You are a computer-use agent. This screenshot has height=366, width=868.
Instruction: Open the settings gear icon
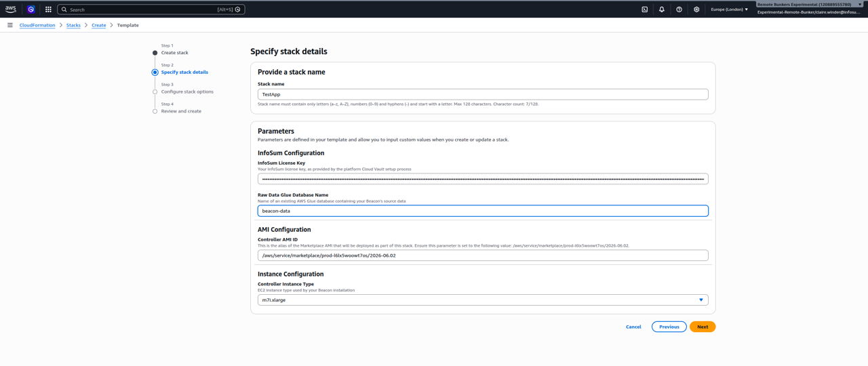coord(696,9)
